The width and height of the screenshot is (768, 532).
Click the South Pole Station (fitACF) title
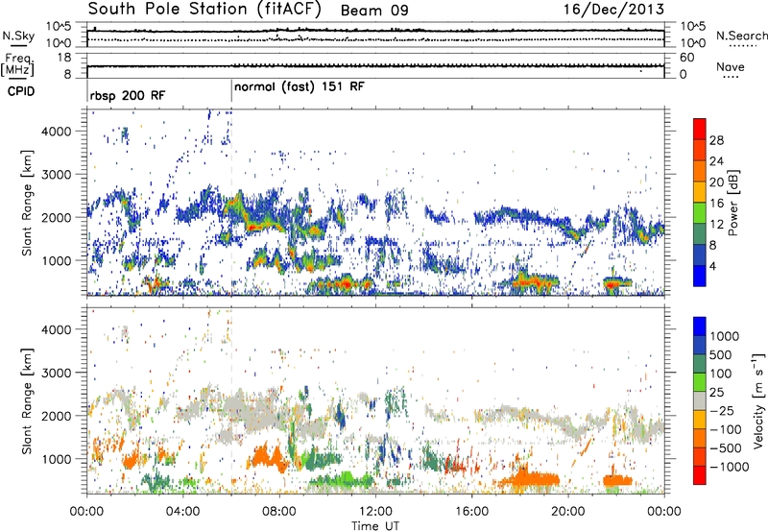coord(204,10)
